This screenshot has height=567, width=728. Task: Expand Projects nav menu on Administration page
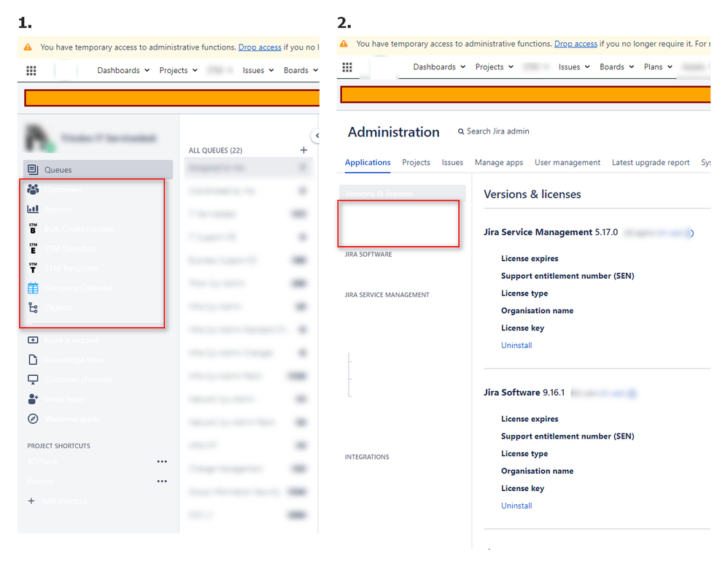click(495, 67)
